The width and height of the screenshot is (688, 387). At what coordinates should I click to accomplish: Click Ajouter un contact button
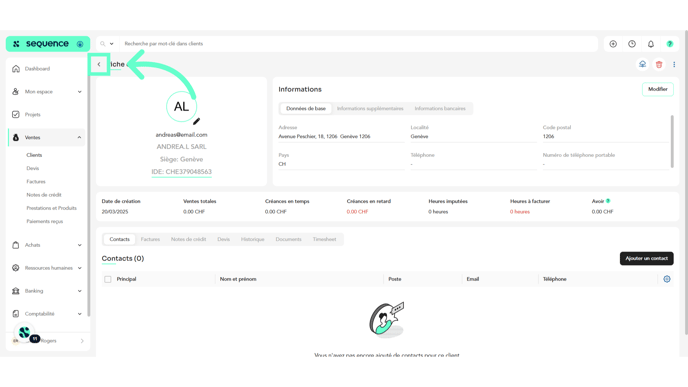[646, 258]
